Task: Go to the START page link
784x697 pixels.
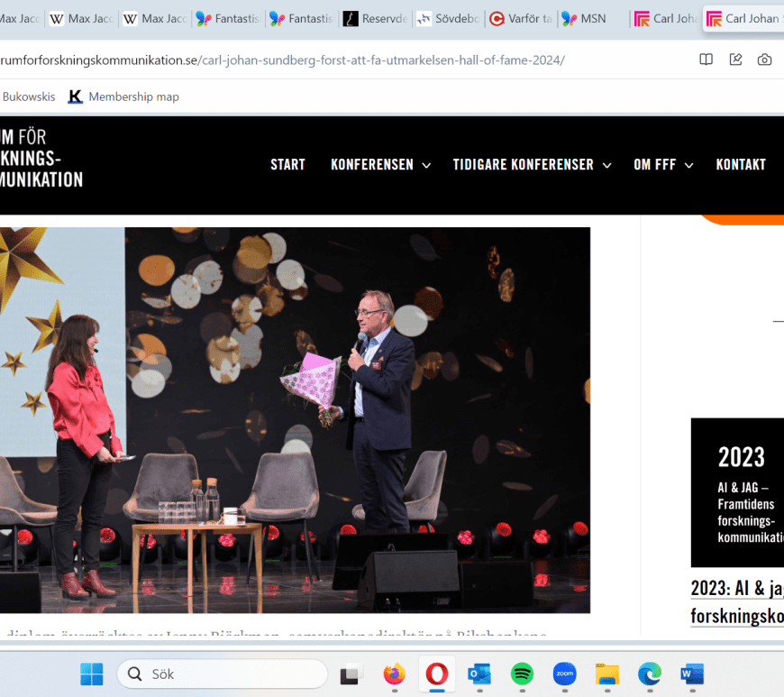Action: tap(287, 164)
